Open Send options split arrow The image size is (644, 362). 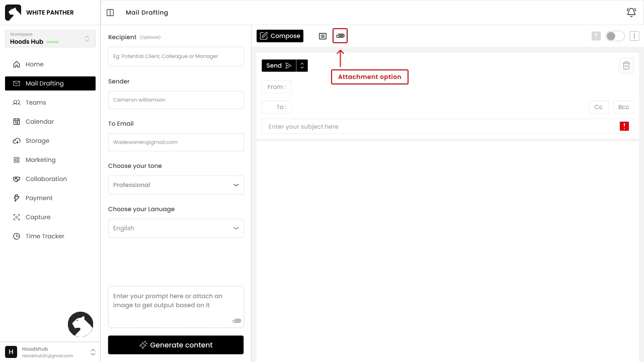(x=302, y=66)
